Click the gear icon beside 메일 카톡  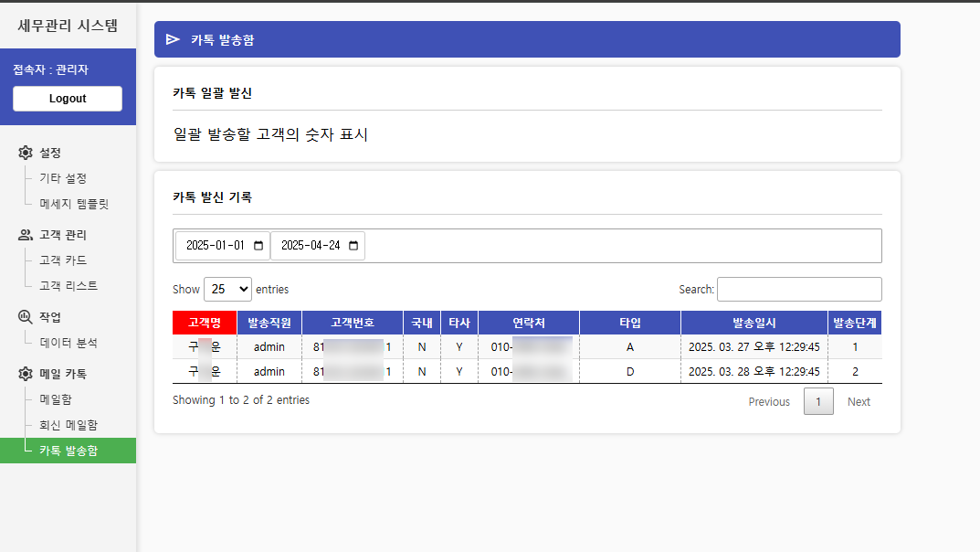pos(25,372)
